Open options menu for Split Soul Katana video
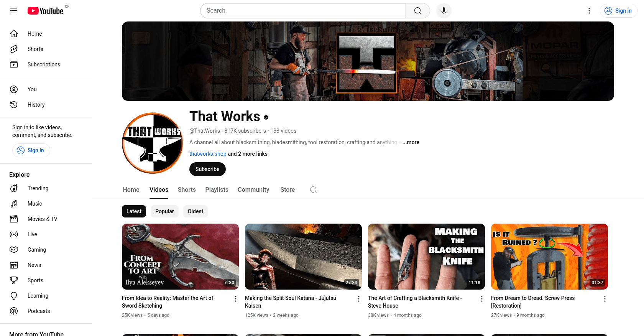The image size is (644, 336). [x=359, y=299]
